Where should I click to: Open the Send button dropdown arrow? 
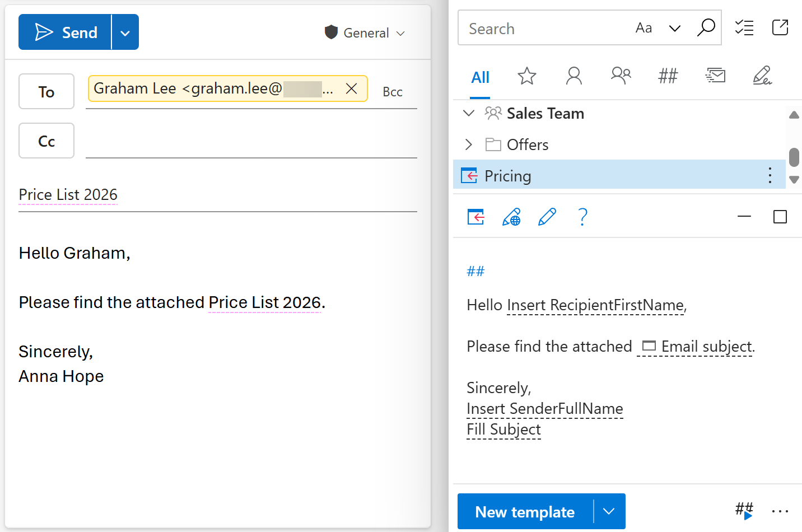click(x=124, y=32)
